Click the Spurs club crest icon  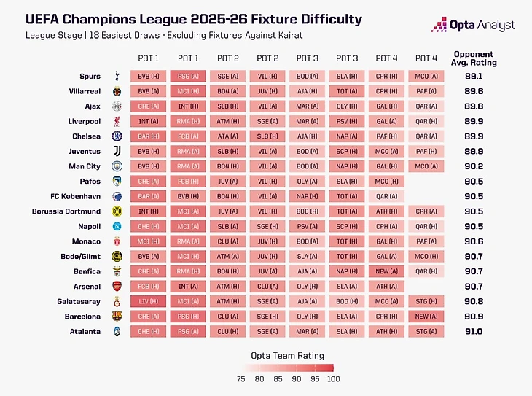117,76
